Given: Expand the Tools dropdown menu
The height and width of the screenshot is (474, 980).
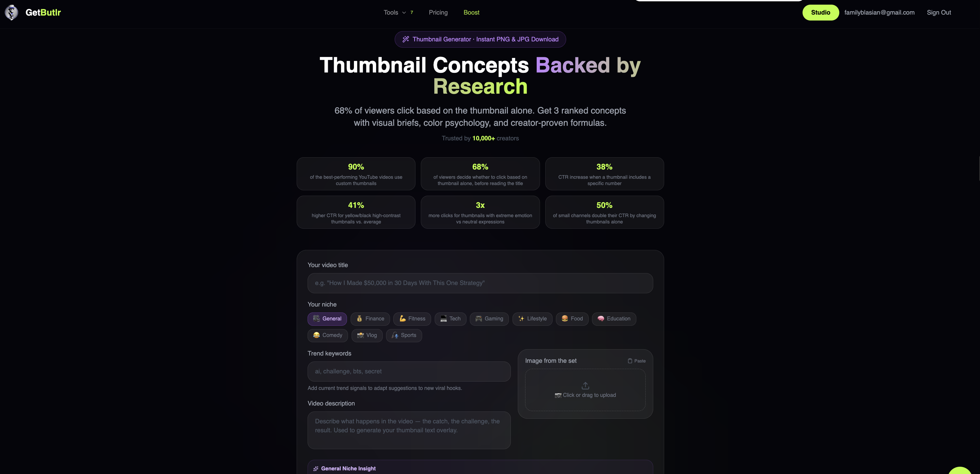Looking at the screenshot, I should pos(391,13).
